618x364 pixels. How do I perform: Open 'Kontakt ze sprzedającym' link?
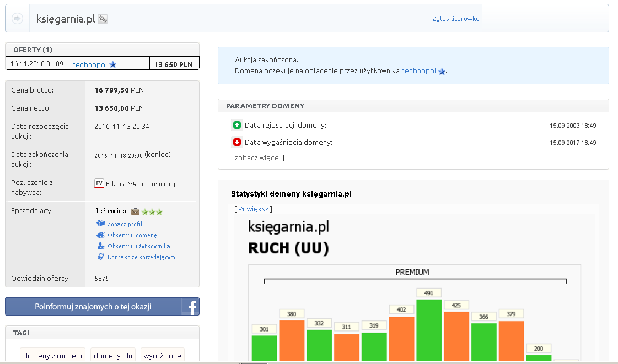coord(141,257)
